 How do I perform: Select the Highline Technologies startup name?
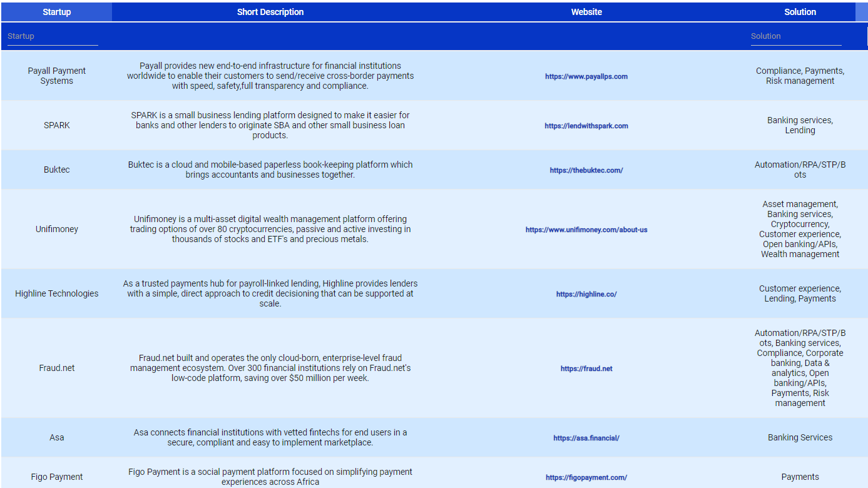pyautogui.click(x=56, y=293)
